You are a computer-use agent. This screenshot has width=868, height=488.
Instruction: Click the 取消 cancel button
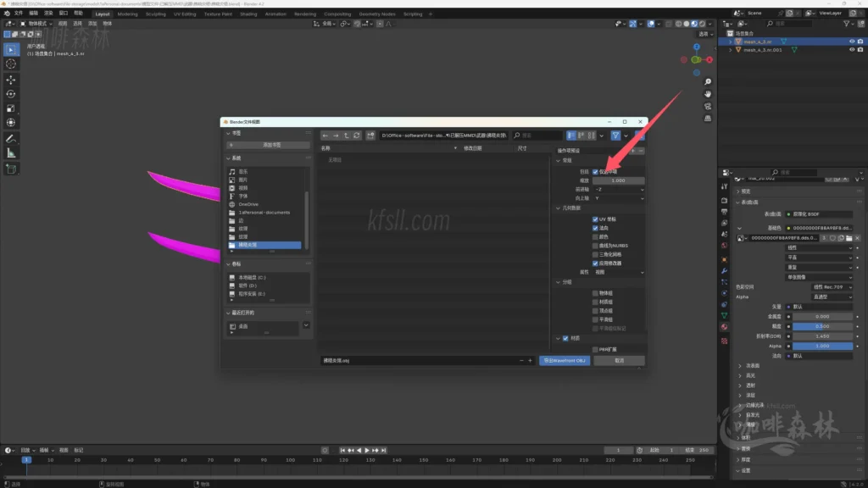click(x=619, y=360)
